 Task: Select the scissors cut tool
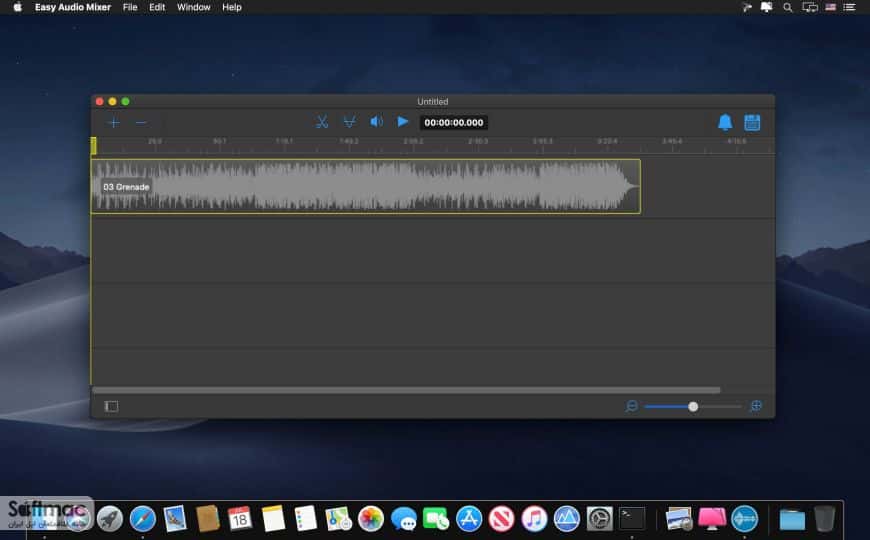(x=322, y=122)
